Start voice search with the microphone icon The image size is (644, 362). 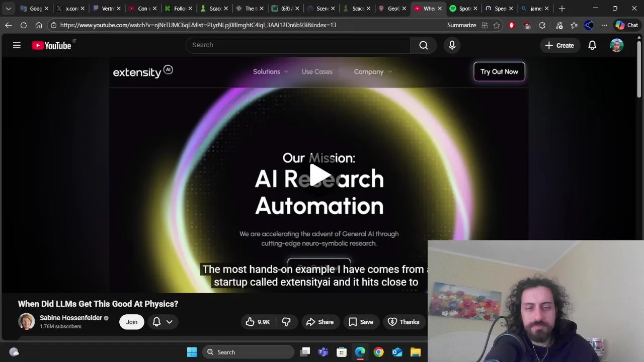[452, 45]
